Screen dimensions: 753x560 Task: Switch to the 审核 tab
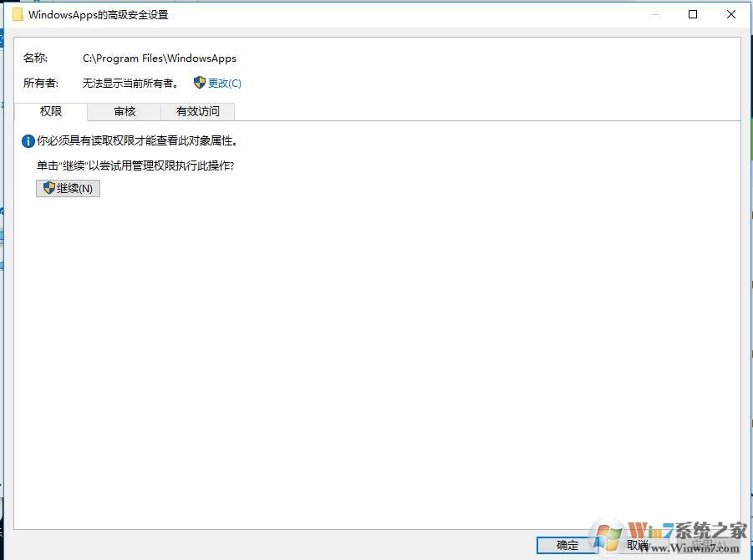point(125,112)
